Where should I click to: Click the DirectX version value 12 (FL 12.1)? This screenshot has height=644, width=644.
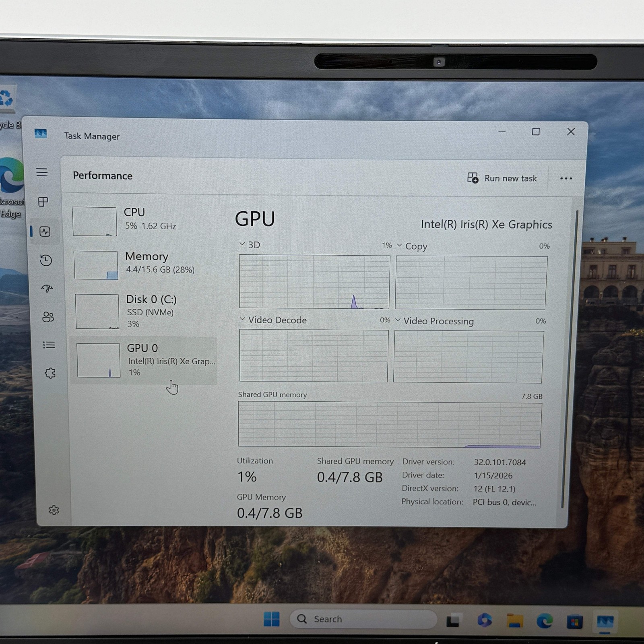coord(494,489)
